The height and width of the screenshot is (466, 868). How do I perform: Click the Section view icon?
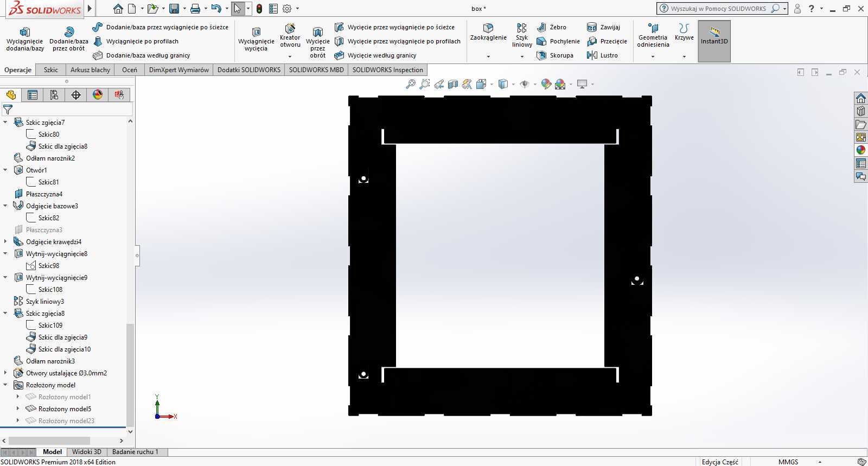pos(453,84)
